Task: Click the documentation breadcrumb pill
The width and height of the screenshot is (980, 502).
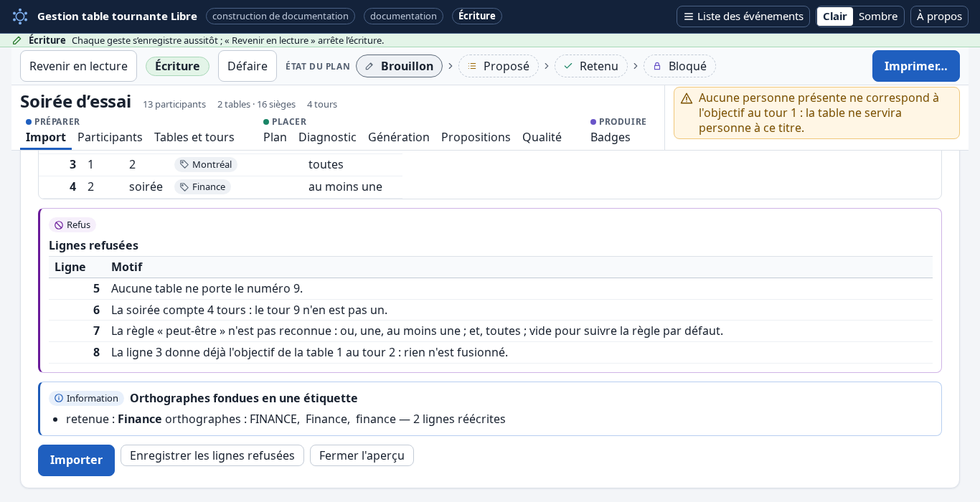Action: [x=403, y=16]
